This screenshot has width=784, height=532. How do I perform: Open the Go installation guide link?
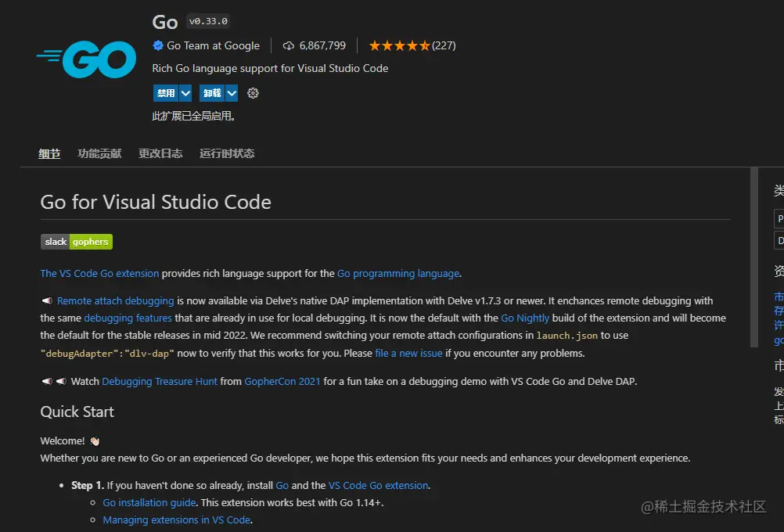[x=149, y=502]
